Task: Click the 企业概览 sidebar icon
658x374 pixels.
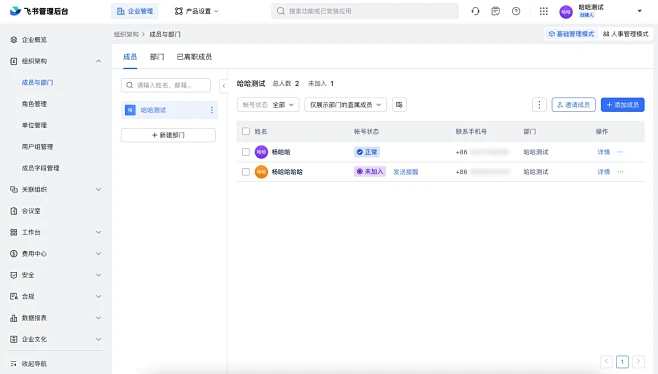Action: [14, 39]
